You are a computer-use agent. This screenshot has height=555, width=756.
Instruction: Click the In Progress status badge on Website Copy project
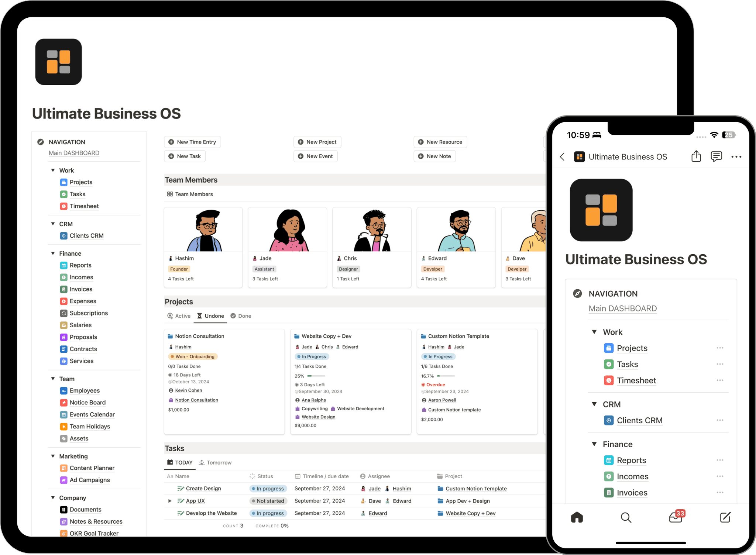(312, 357)
